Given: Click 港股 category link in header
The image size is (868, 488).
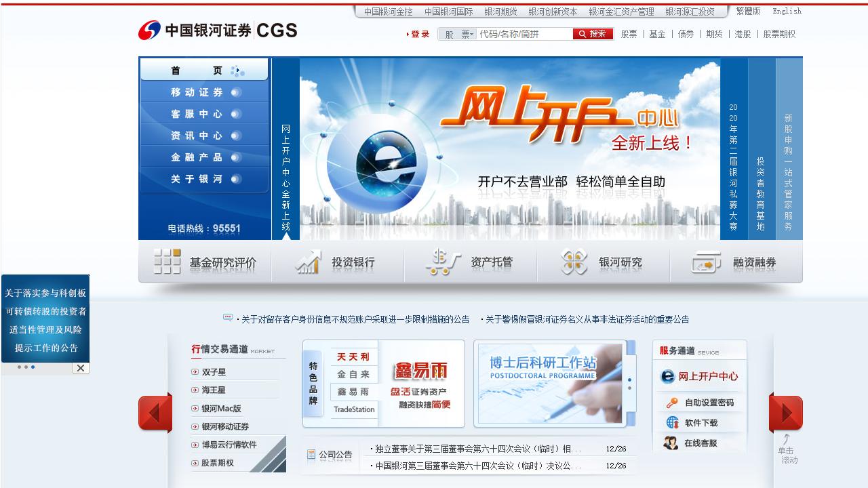Looking at the screenshot, I should (x=743, y=34).
